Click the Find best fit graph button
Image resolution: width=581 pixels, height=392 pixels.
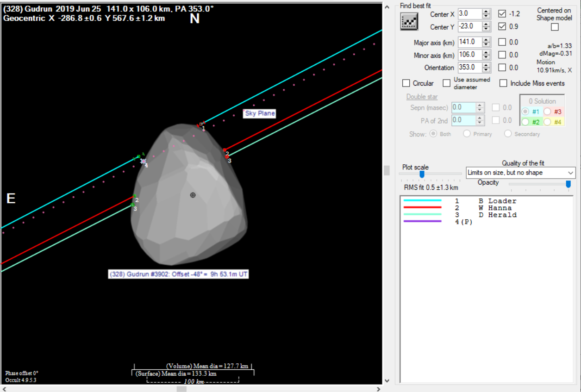pyautogui.click(x=409, y=21)
